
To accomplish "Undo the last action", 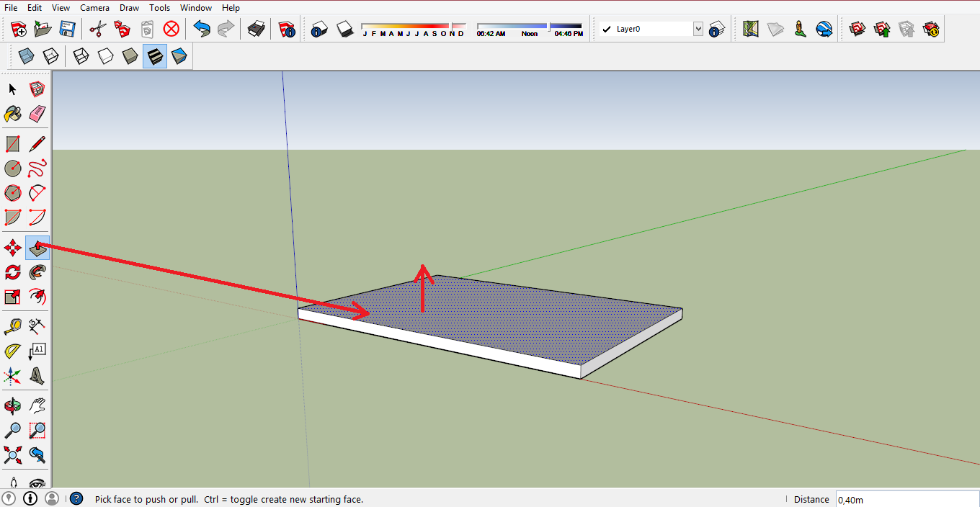I will pos(202,29).
